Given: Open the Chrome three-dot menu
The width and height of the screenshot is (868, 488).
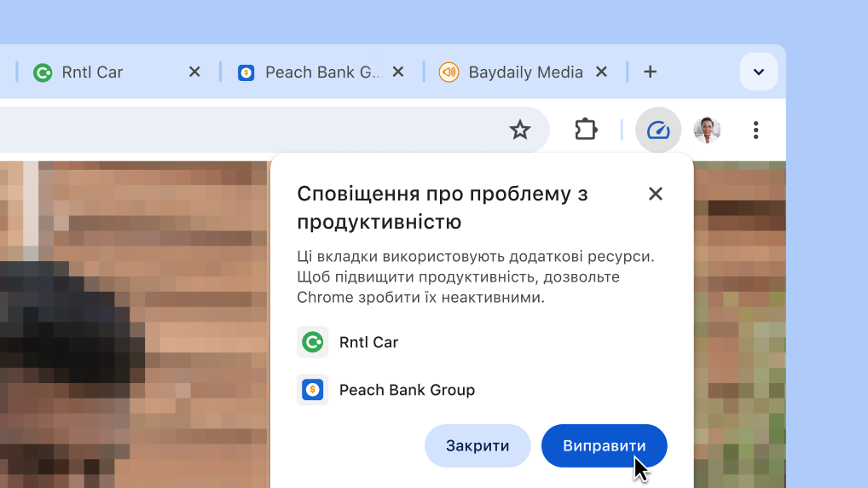Looking at the screenshot, I should pyautogui.click(x=755, y=131).
